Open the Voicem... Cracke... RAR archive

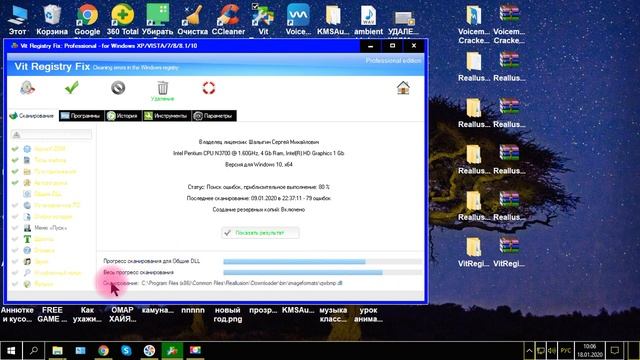point(509,24)
